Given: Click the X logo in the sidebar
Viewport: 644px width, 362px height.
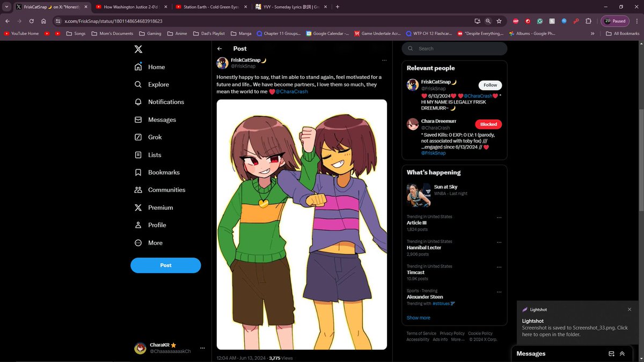Looking at the screenshot, I should 138,49.
